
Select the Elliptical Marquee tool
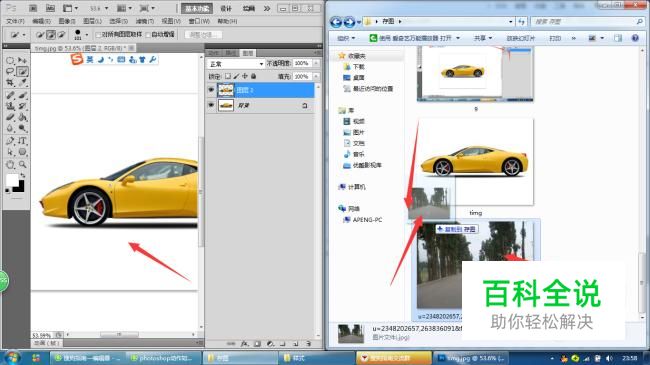pyautogui.click(x=10, y=61)
